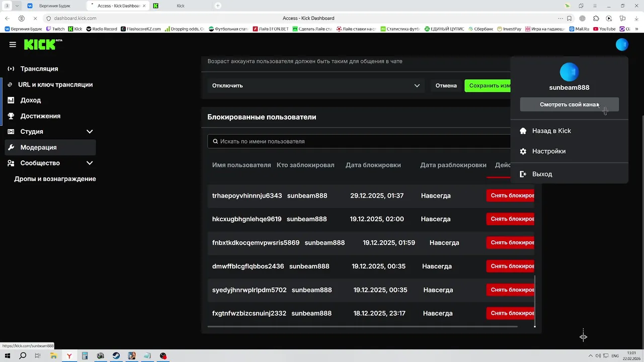644x362 pixels.
Task: Open Yandex Browser from the taskbar
Action: [x=69, y=356]
